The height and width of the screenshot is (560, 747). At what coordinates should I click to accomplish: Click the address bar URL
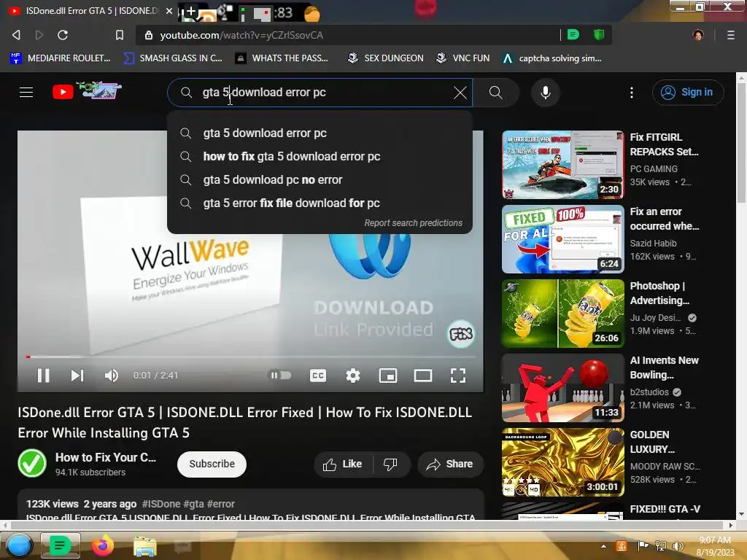tap(241, 35)
